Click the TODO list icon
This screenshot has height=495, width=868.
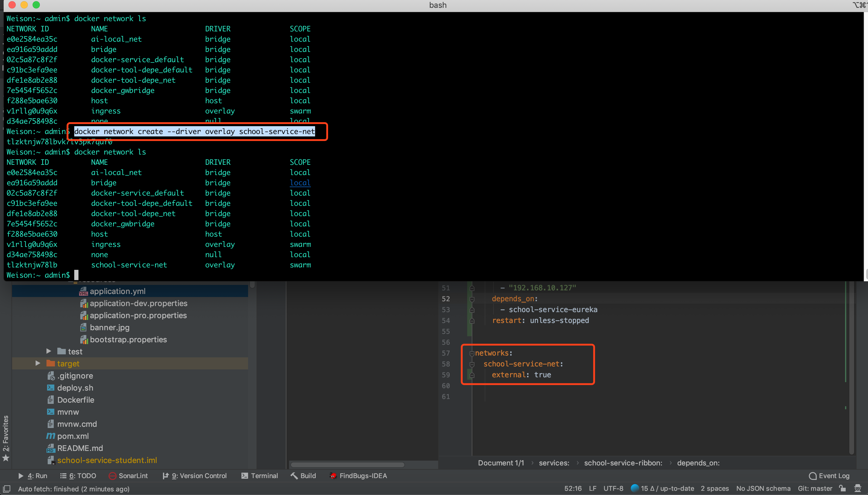tap(63, 476)
